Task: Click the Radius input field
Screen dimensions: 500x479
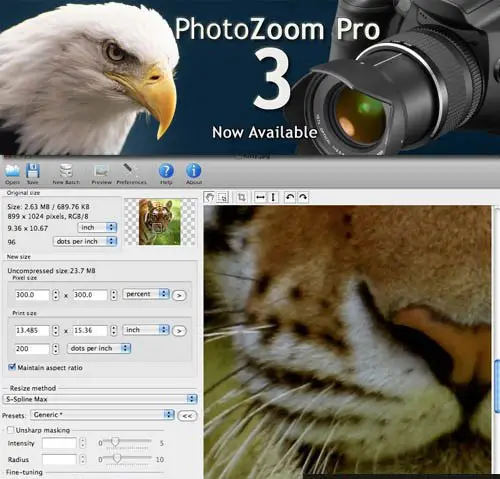Action: click(59, 460)
